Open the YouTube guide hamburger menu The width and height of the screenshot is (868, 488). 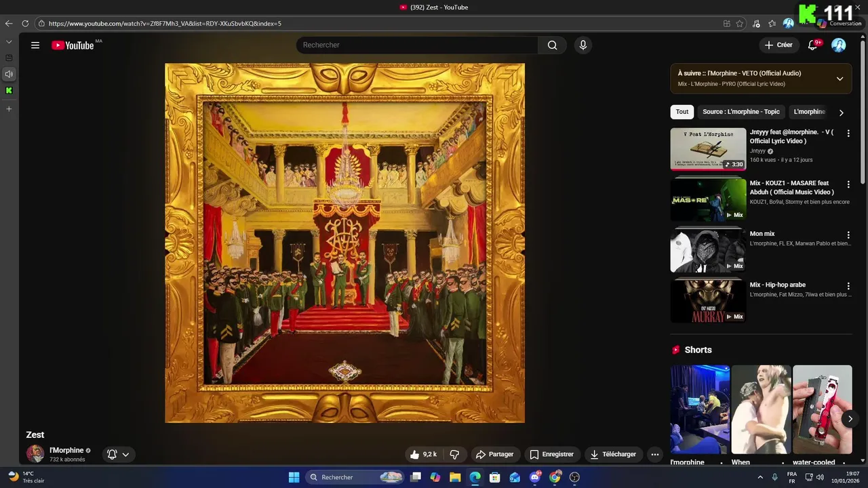click(35, 45)
